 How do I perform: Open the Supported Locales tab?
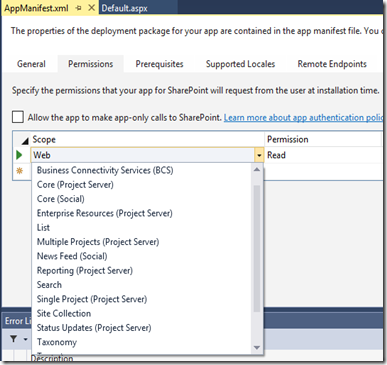pyautogui.click(x=240, y=64)
